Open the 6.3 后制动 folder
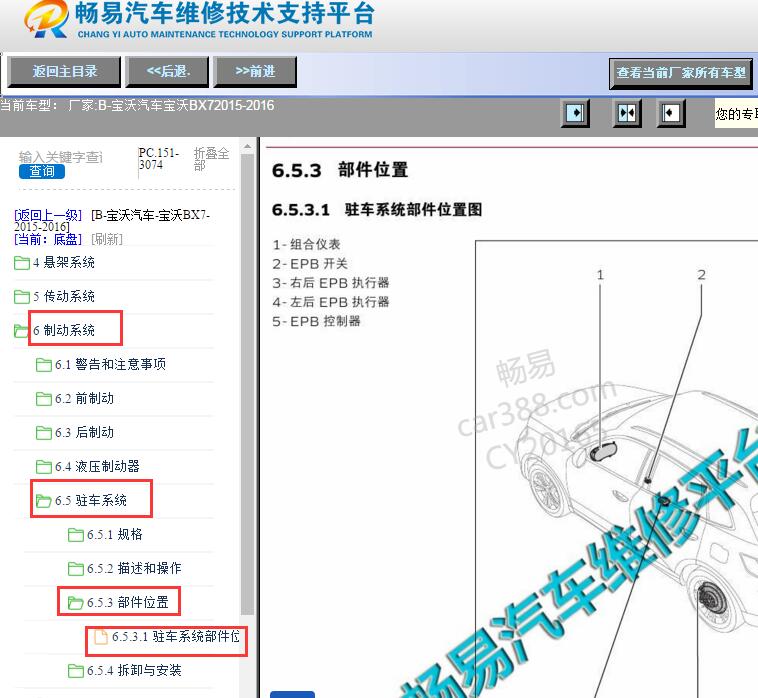Image resolution: width=758 pixels, height=698 pixels. pyautogui.click(x=84, y=432)
